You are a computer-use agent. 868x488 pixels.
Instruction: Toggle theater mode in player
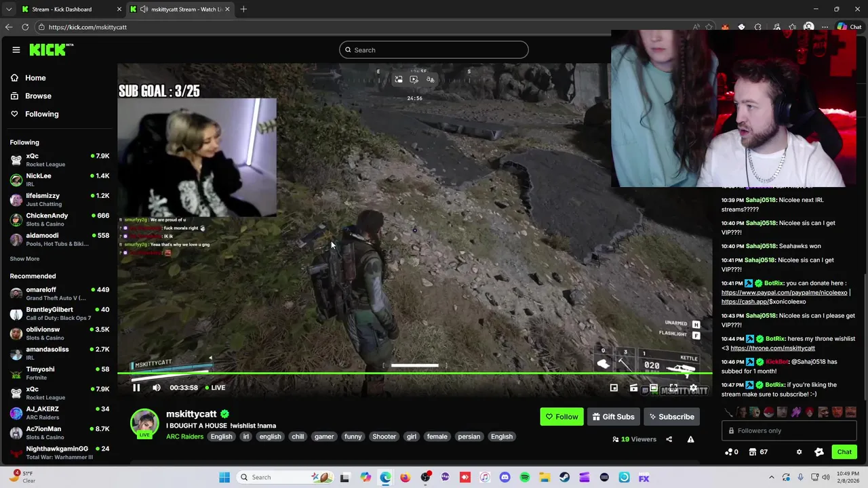[x=653, y=388]
